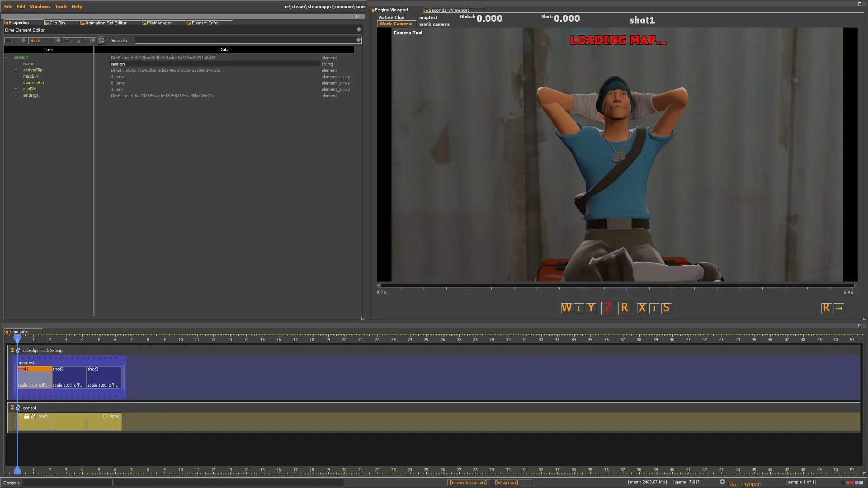Click the red Z viewport icon
Image resolution: width=868 pixels, height=488 pixels.
[608, 308]
